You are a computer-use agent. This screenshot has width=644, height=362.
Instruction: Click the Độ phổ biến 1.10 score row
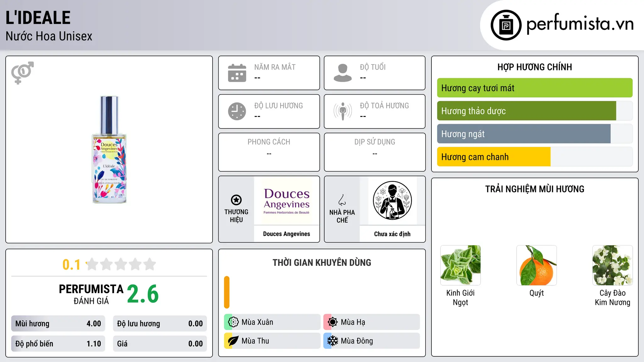[58, 344]
